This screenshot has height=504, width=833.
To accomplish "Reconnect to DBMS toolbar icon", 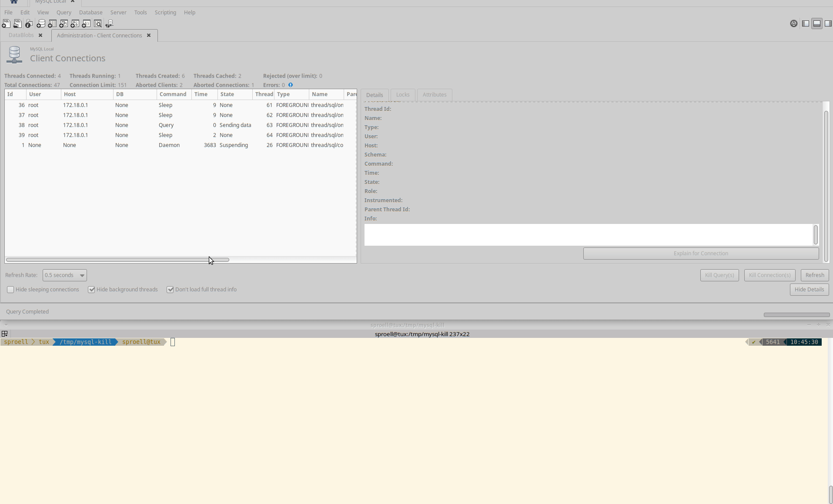I will pyautogui.click(x=109, y=23).
